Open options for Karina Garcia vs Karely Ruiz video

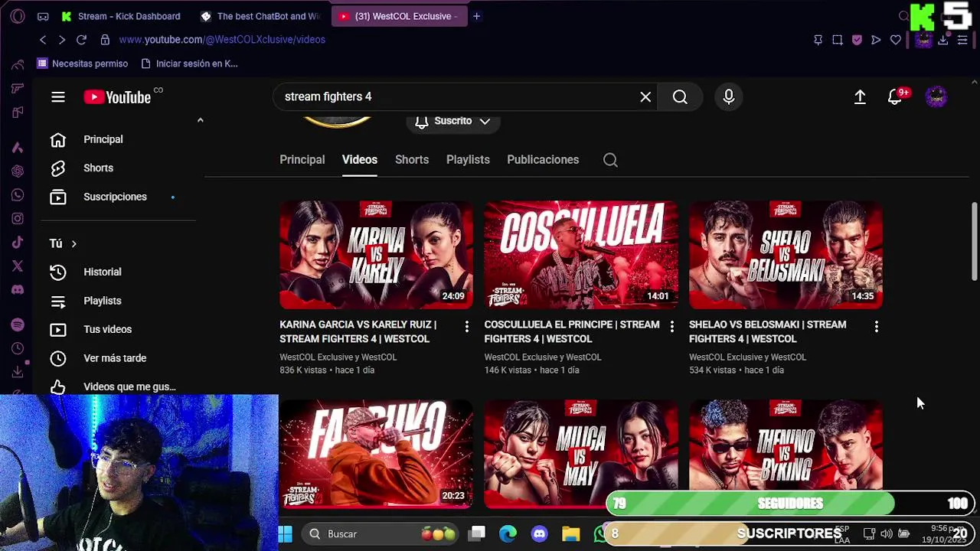coord(466,327)
